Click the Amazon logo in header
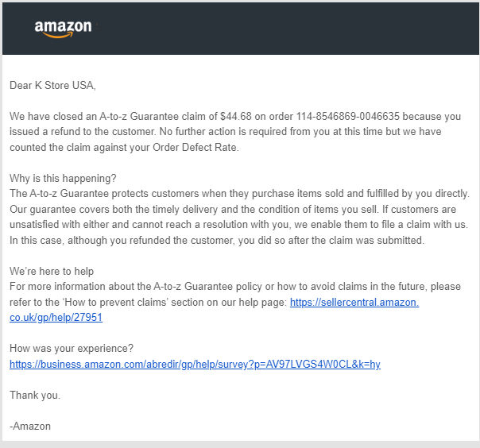The width and height of the screenshot is (480, 448). (x=63, y=29)
